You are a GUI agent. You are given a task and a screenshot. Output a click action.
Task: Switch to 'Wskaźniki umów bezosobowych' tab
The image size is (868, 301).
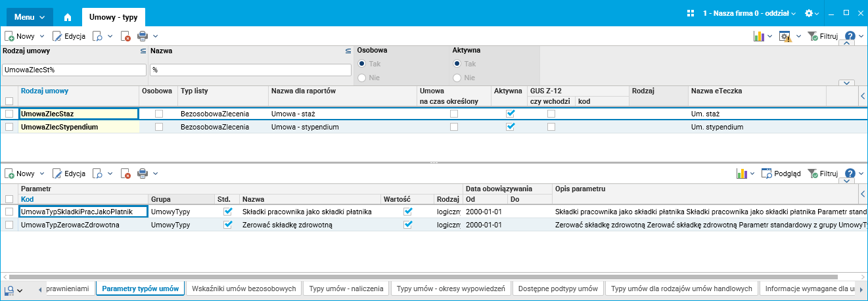point(244,289)
